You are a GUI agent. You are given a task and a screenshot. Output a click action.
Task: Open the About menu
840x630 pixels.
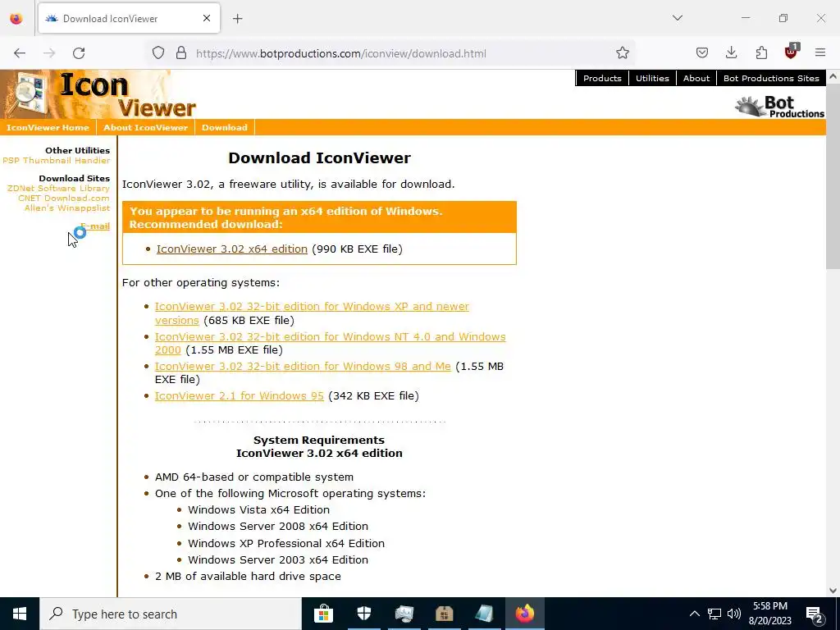point(696,78)
